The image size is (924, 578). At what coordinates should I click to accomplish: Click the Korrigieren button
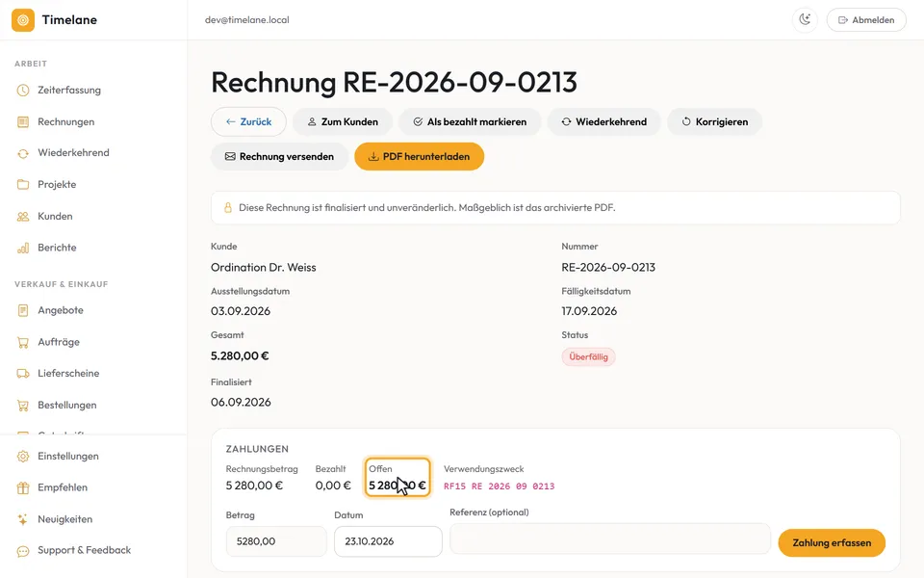click(x=715, y=121)
